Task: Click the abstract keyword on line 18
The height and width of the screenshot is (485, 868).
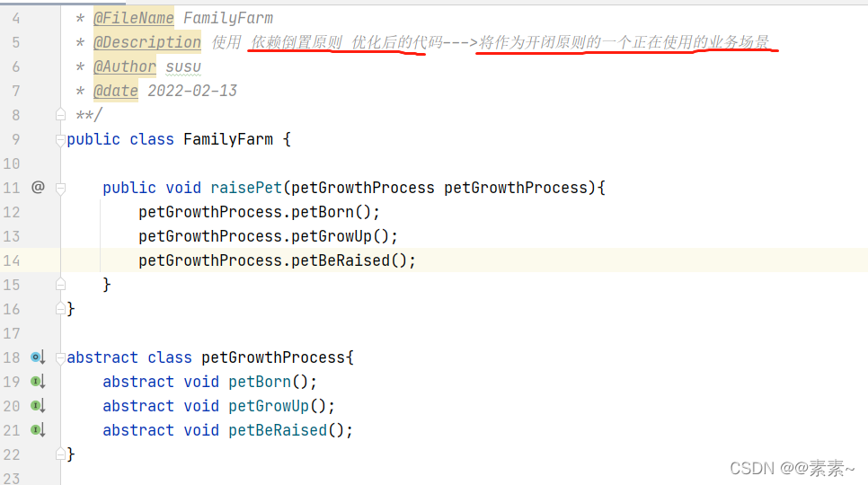Action: (102, 357)
